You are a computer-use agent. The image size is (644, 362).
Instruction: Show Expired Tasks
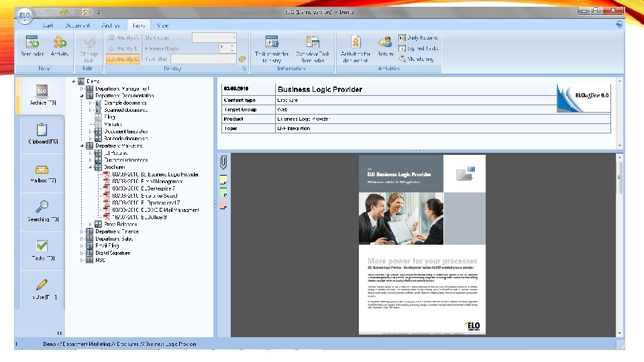point(418,48)
